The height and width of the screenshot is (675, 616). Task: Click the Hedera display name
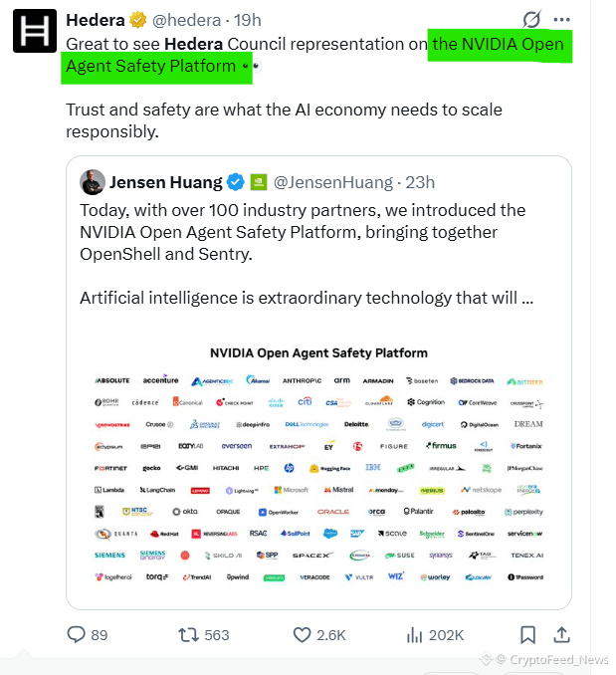tap(96, 20)
